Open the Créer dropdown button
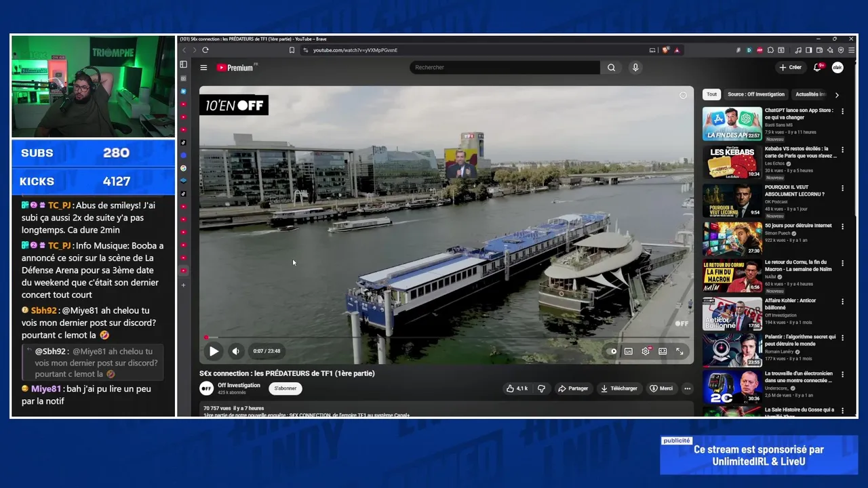 pyautogui.click(x=791, y=67)
